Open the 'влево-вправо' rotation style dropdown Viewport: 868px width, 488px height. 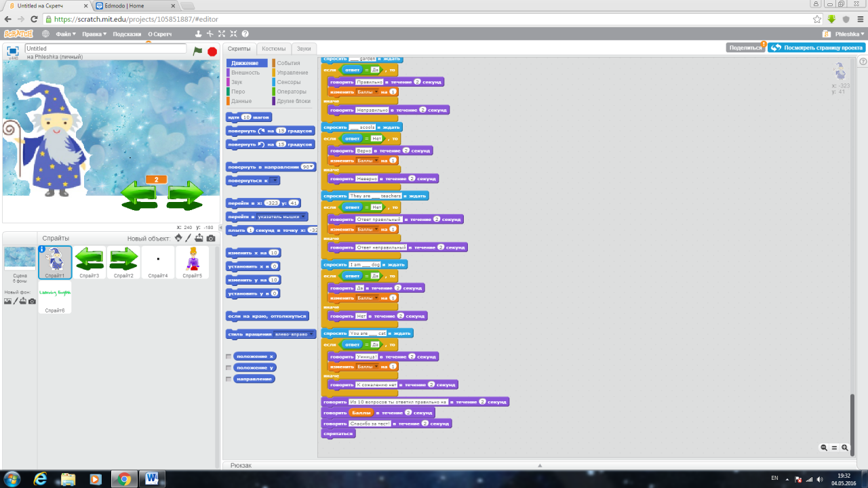click(294, 334)
